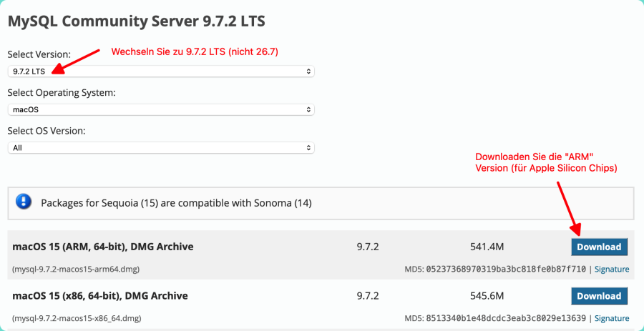Open the Select Version dropdown showing 9.7.2 LTS
The height and width of the screenshot is (331, 644).
(x=161, y=71)
